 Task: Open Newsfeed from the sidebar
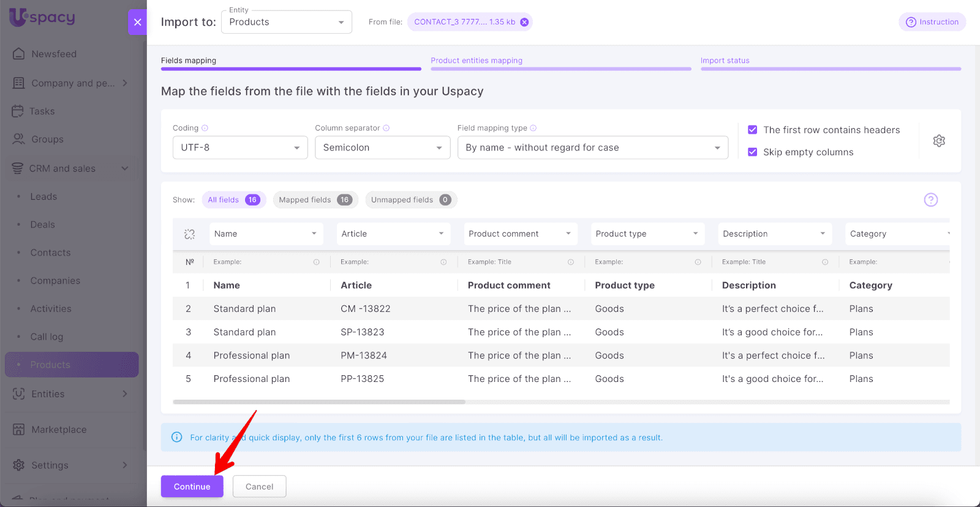[54, 54]
